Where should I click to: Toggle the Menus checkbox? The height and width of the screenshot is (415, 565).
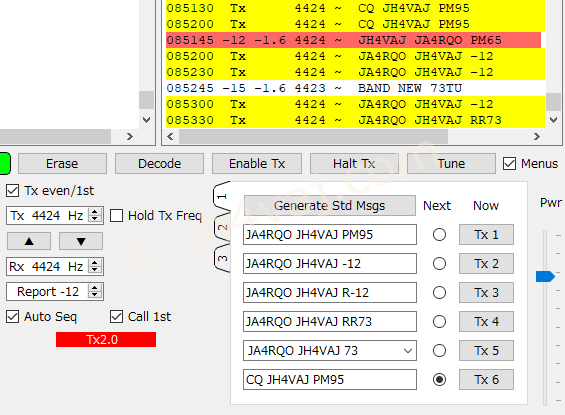point(509,164)
